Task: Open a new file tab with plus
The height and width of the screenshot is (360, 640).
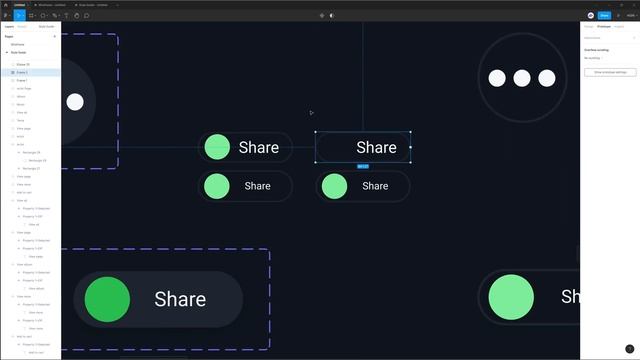Action: pos(118,5)
